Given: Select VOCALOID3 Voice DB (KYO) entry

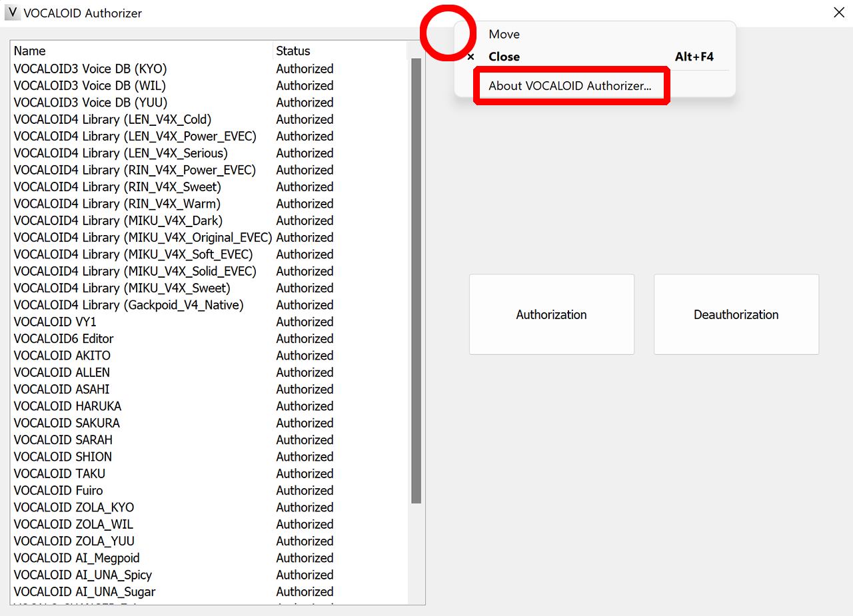Looking at the screenshot, I should pyautogui.click(x=90, y=69).
